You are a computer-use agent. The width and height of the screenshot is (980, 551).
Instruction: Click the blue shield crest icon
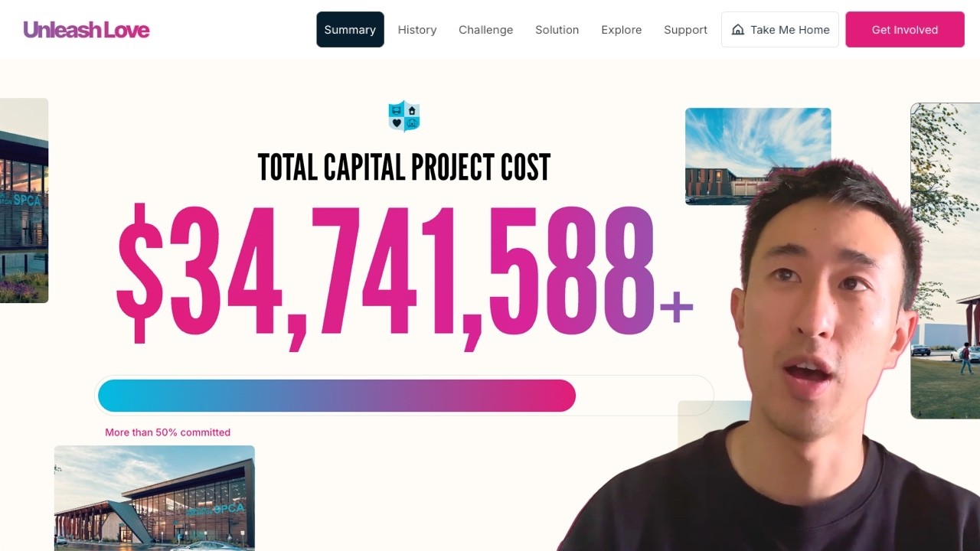404,116
